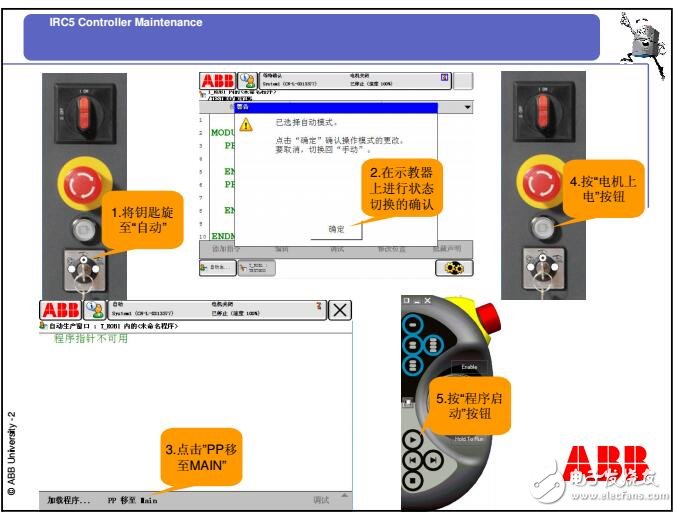Close the lower production window with X

click(x=340, y=310)
